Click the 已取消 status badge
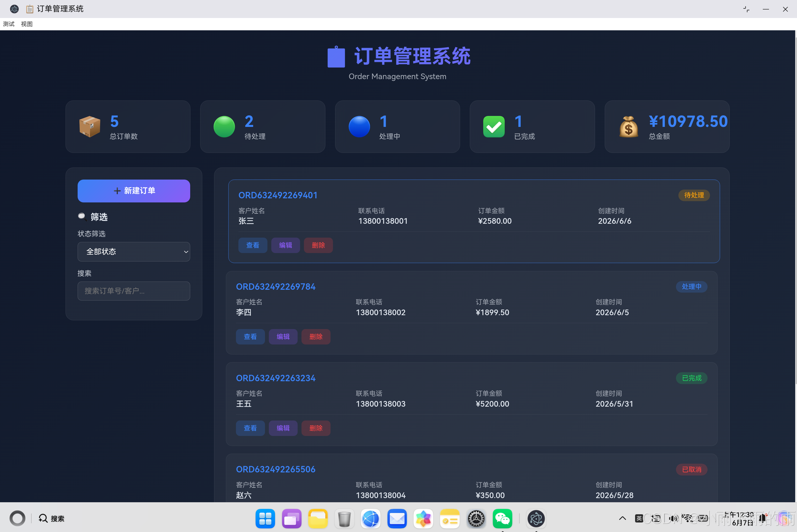The height and width of the screenshot is (532, 797). pyautogui.click(x=692, y=470)
